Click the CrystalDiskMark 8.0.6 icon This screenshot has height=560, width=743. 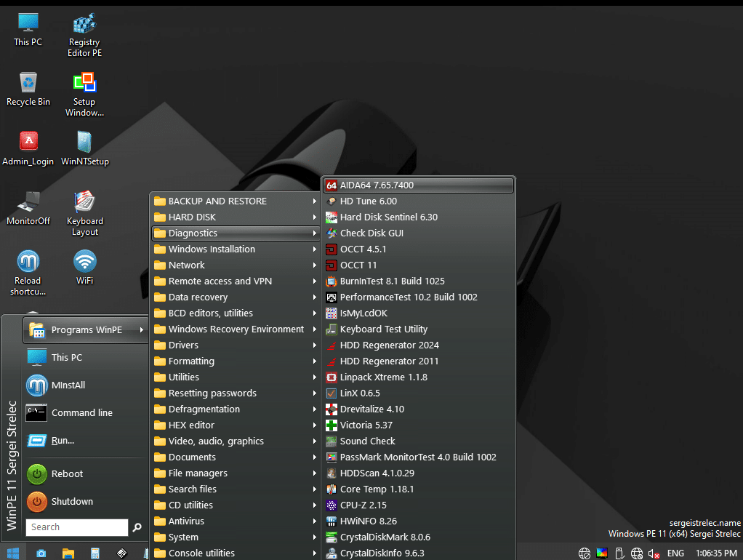click(x=332, y=537)
